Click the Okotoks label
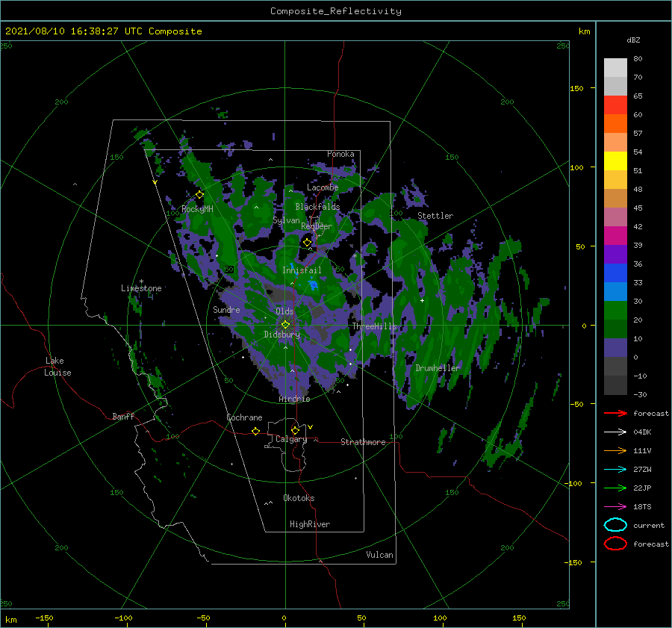 coord(299,498)
